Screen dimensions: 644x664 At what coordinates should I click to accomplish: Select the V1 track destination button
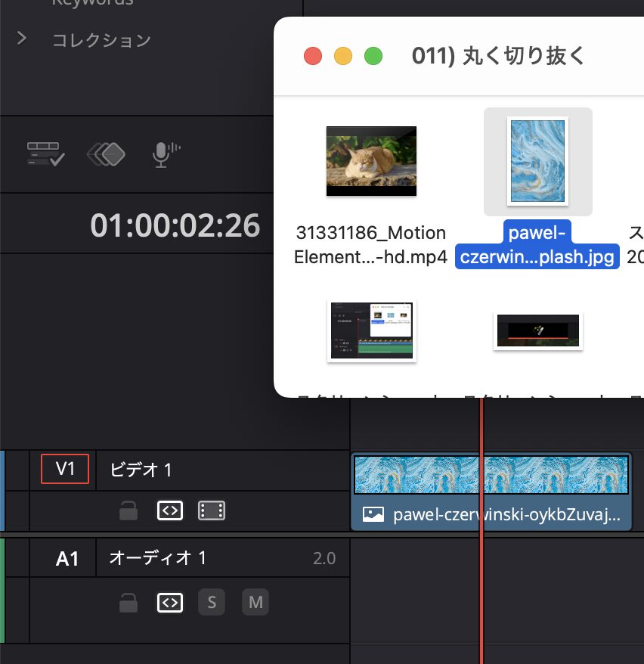tap(64, 469)
